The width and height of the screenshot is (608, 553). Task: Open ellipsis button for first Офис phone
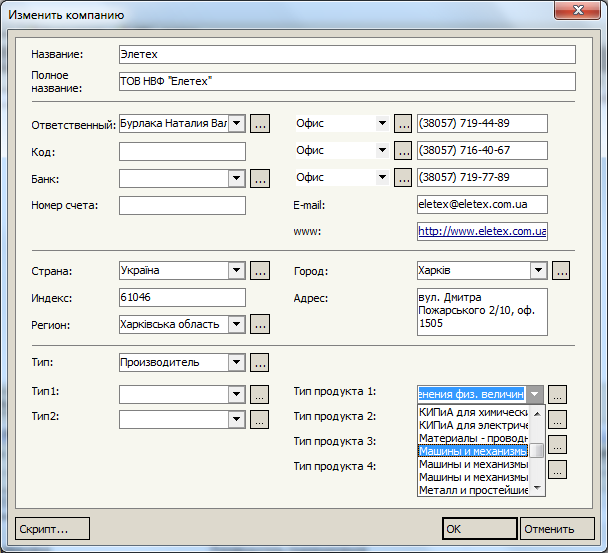(403, 124)
